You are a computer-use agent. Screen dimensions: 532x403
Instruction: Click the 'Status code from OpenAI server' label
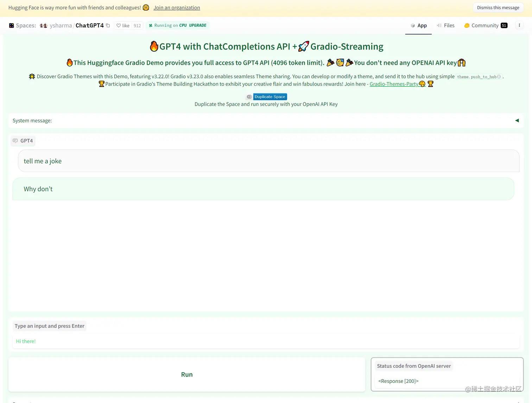click(x=414, y=366)
